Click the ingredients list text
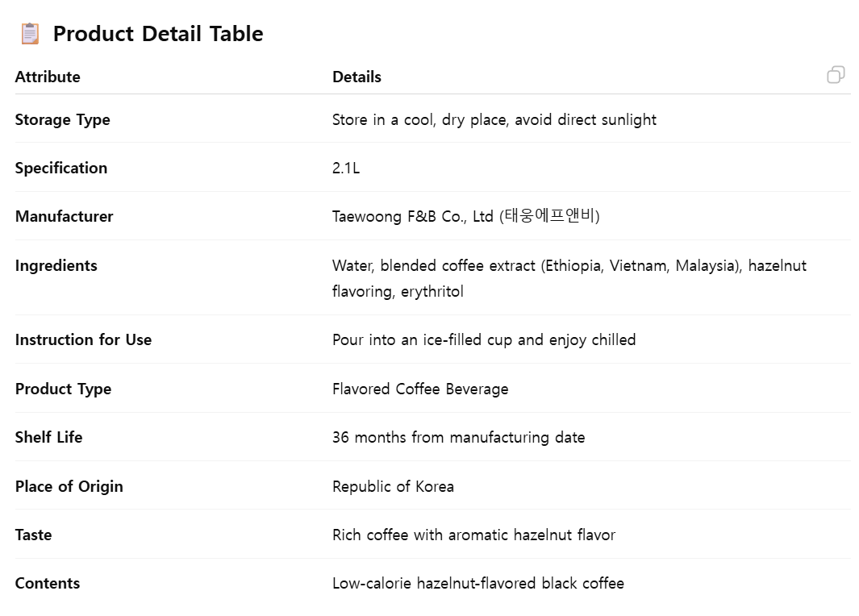Image resolution: width=859 pixels, height=616 pixels. pyautogui.click(x=569, y=266)
